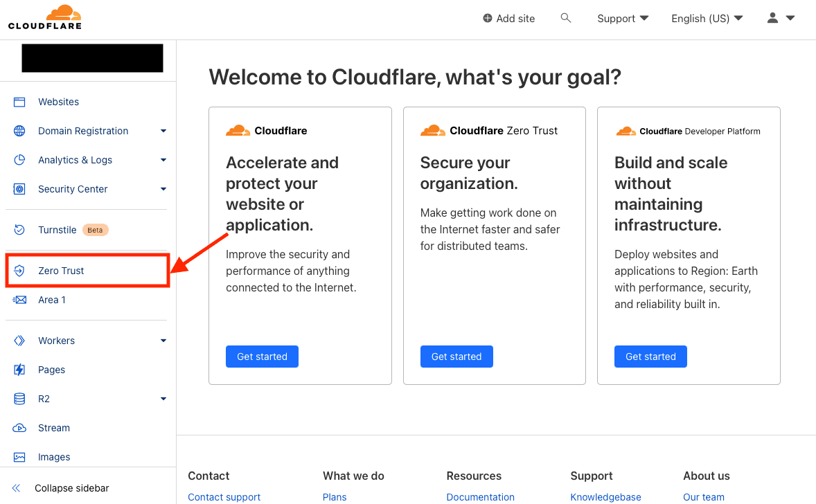Screen dimensions: 816x504
Task: Click the Turnstile icon in sidebar
Action: point(19,230)
